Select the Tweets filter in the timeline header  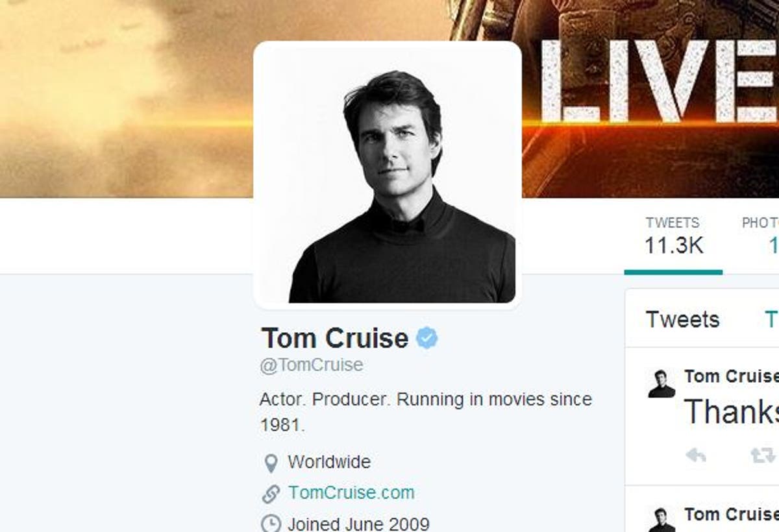[682, 319]
